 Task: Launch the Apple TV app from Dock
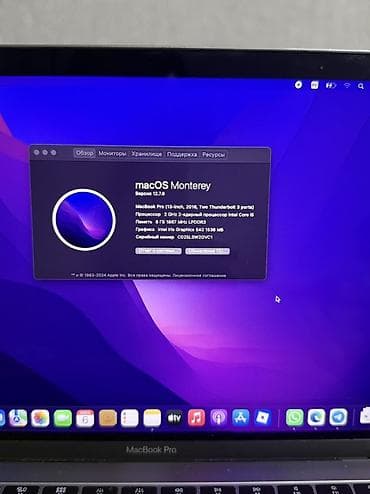pos(174,418)
